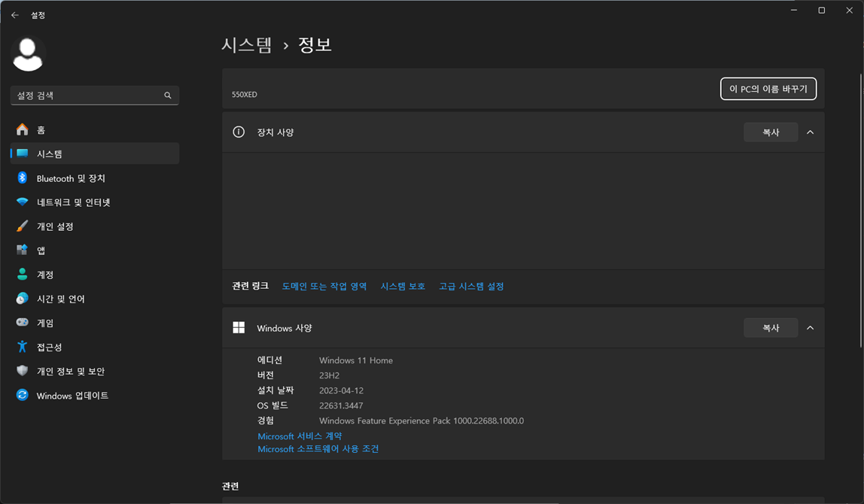Click the Home house icon

point(22,129)
